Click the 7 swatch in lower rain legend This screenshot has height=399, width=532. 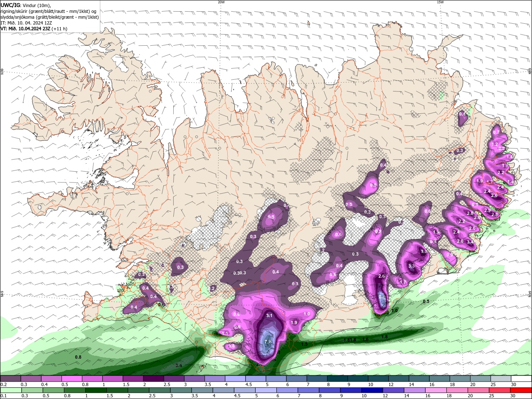point(308,390)
